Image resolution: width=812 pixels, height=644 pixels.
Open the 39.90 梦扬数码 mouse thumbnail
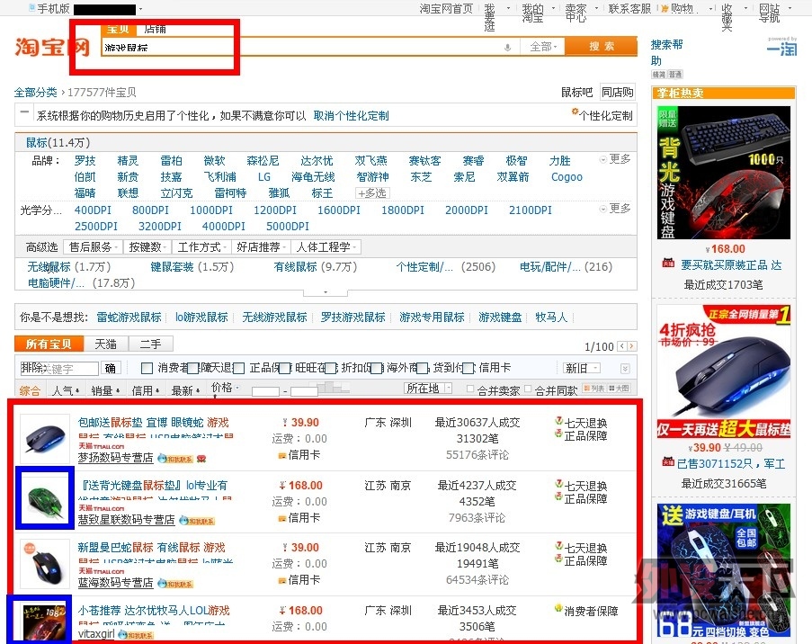click(45, 438)
